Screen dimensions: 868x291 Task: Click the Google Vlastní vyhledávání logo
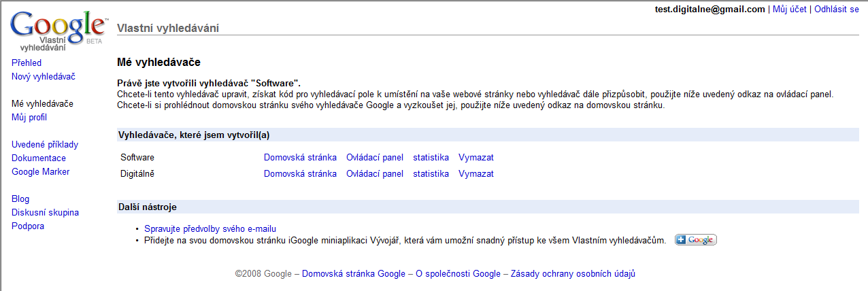[x=59, y=31]
